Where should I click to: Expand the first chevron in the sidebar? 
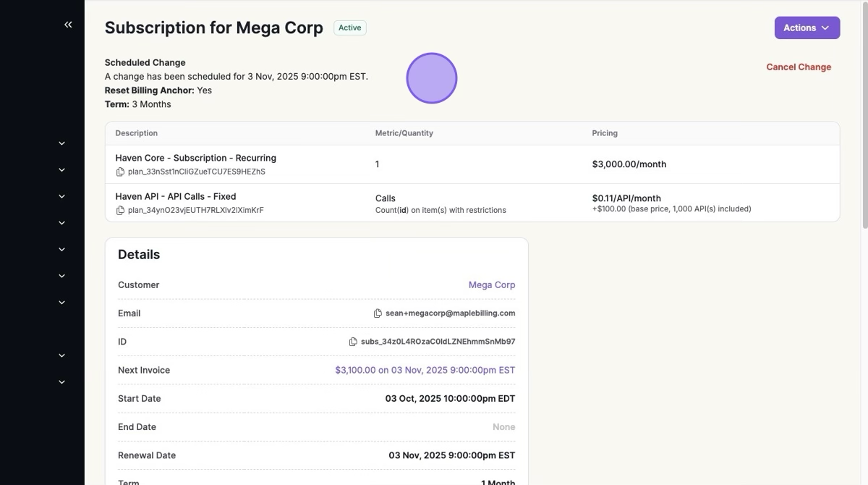click(61, 143)
